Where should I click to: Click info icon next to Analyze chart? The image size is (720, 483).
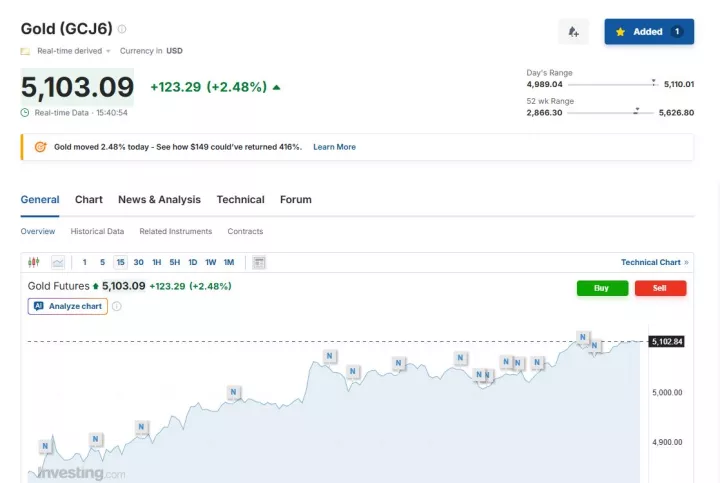click(117, 306)
